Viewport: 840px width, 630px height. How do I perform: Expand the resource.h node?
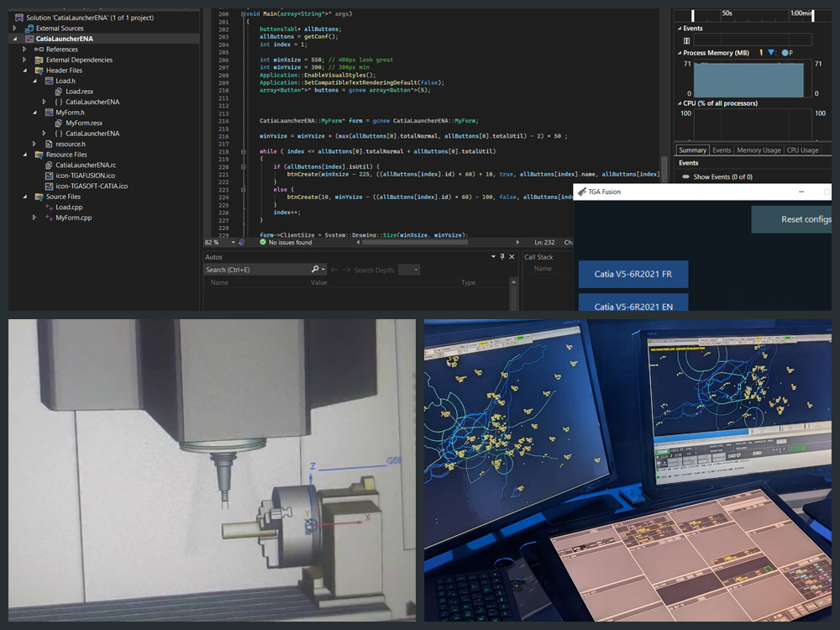tap(34, 144)
